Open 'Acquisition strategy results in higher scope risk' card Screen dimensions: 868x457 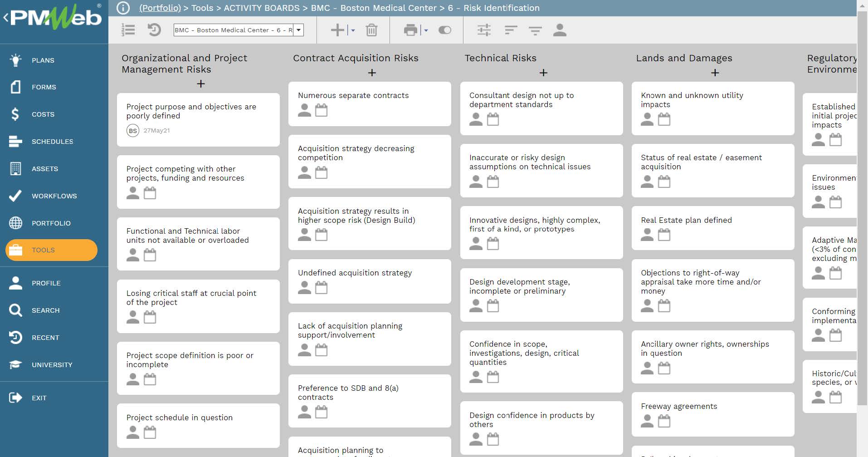370,224
